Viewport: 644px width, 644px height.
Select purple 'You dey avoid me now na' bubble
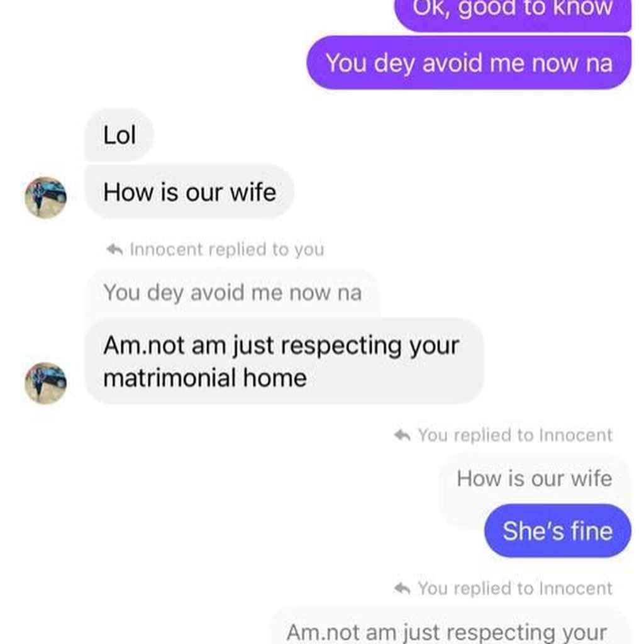469,63
